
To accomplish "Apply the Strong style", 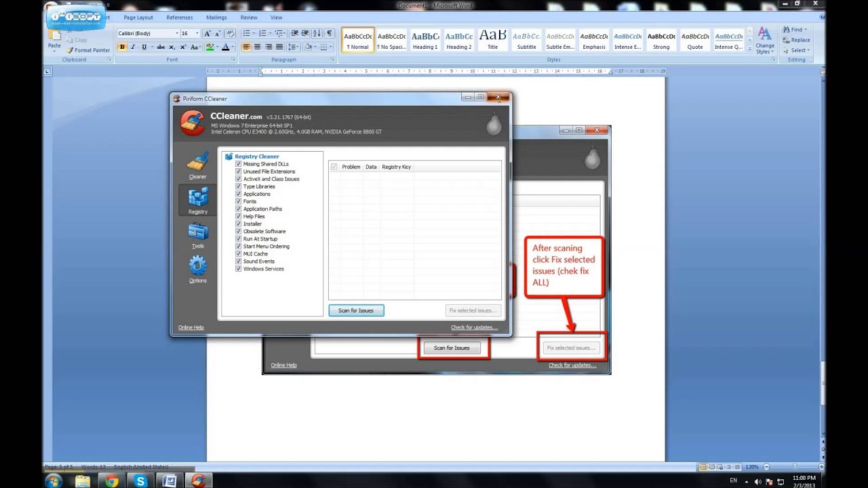I will click(x=661, y=40).
